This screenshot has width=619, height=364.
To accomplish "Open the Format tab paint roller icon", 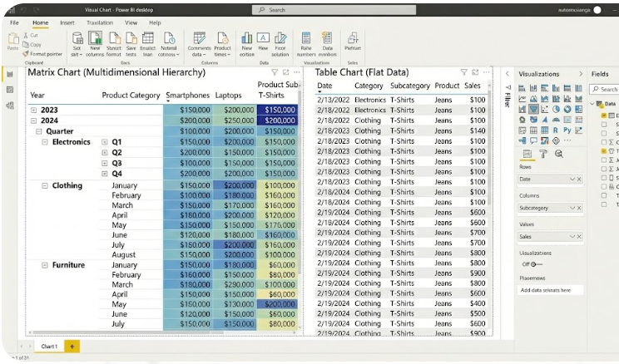I will [542, 154].
